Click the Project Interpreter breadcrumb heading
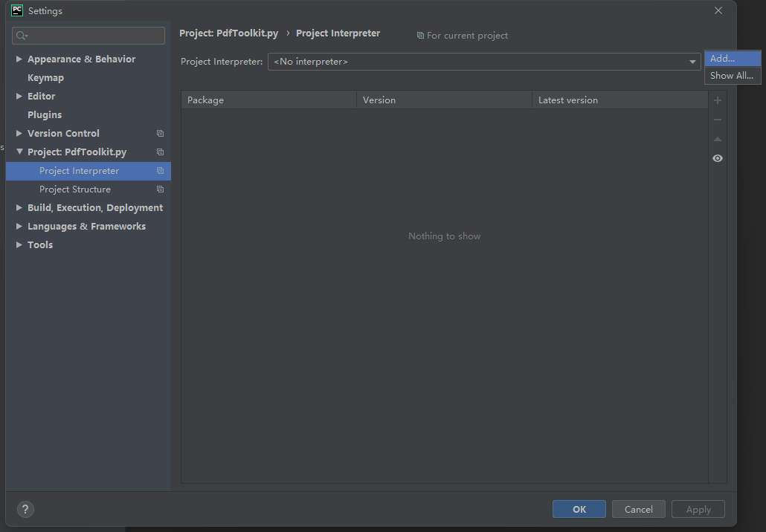This screenshot has width=766, height=532. point(338,33)
